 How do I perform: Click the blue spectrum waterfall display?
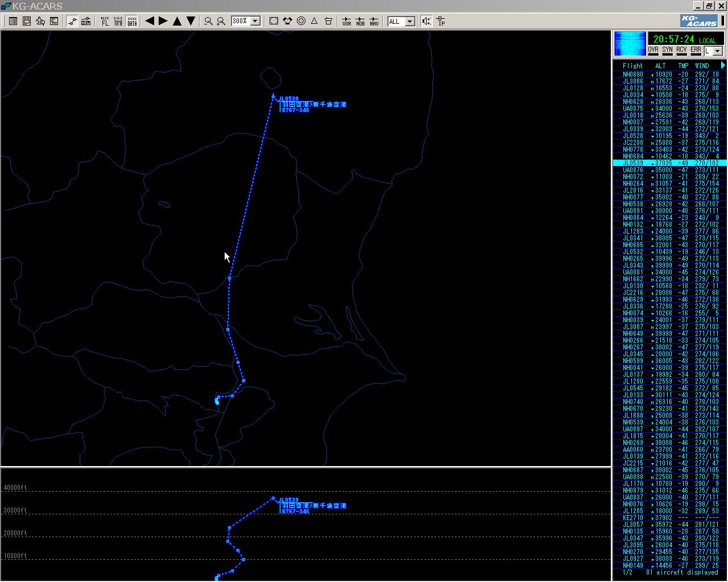click(630, 44)
